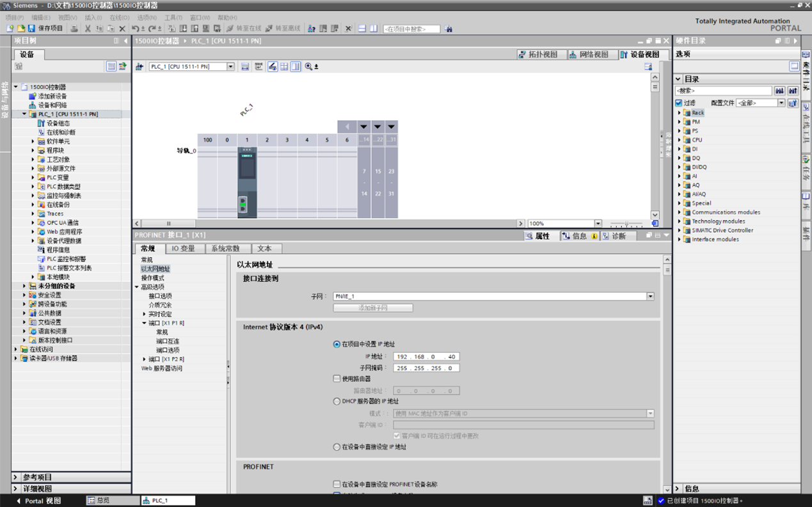The width and height of the screenshot is (812, 507).
Task: Click the search-in-project binoculars icon
Action: [x=449, y=29]
